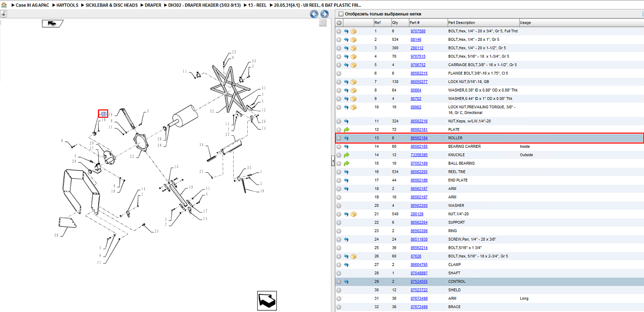Select the 'Outside' usage text for KNUCKLE
Screen dimensions: 644x312
(526, 155)
